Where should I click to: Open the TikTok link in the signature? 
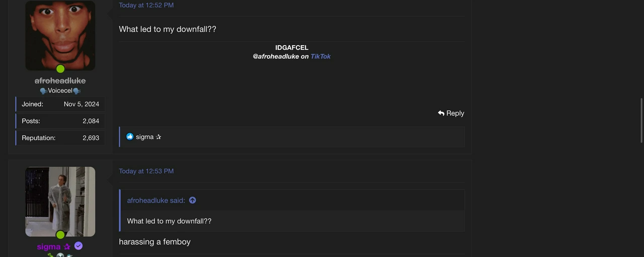(x=320, y=56)
